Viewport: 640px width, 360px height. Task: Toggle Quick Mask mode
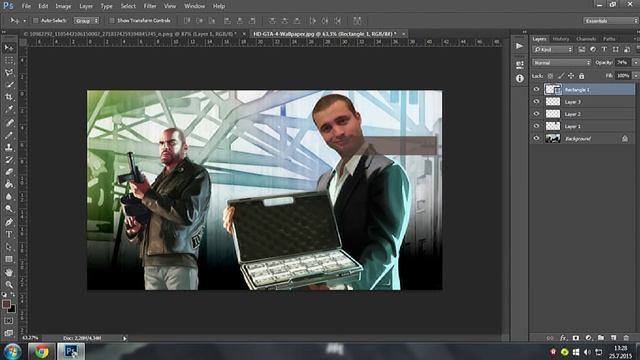pyautogui.click(x=9, y=321)
